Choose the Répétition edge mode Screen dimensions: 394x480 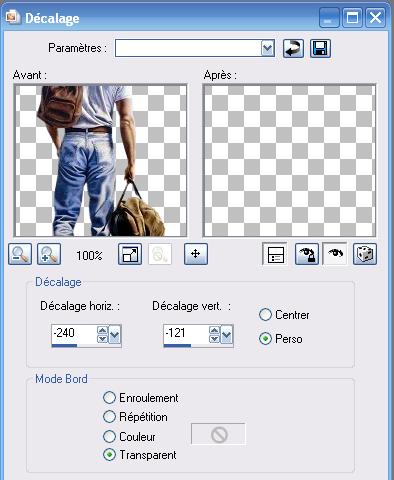point(109,417)
